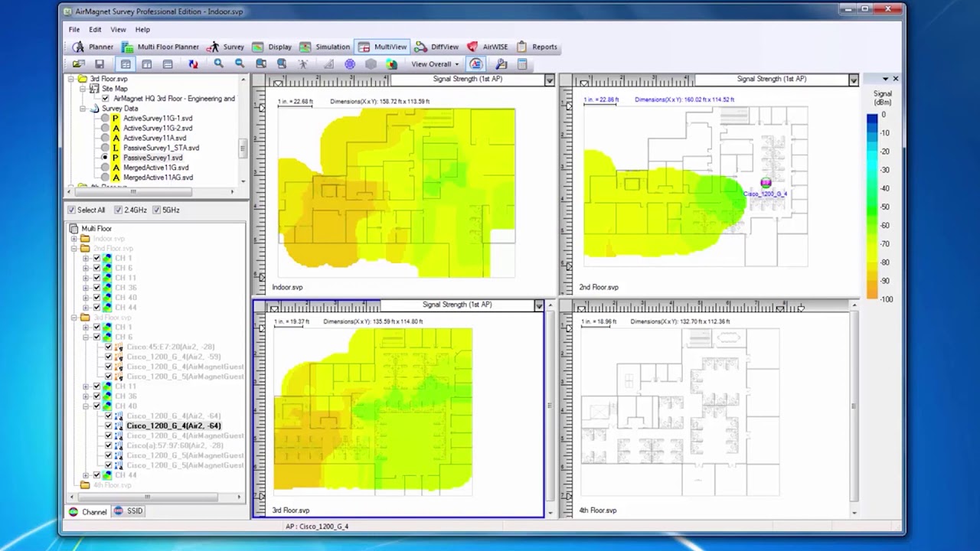This screenshot has height=551, width=980.
Task: Toggle the 5GHz checkbox
Action: coord(156,210)
